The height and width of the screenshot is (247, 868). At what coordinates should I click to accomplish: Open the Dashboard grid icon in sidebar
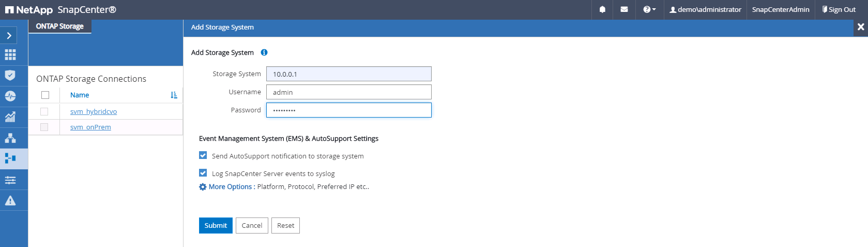(10, 55)
